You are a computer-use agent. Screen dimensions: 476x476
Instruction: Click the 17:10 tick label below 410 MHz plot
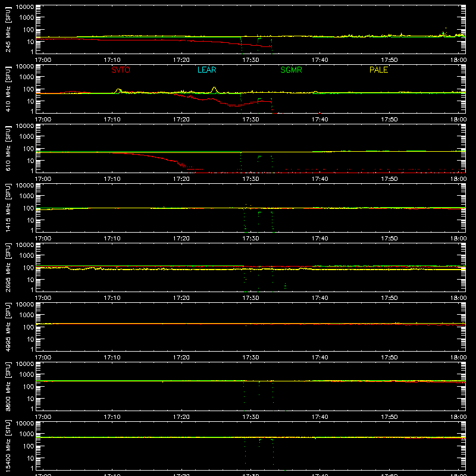(x=112, y=120)
